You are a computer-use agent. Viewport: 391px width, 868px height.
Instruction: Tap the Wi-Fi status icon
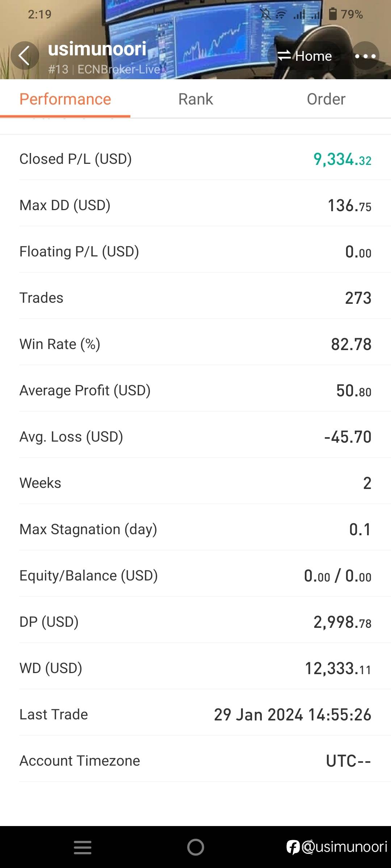[281, 14]
